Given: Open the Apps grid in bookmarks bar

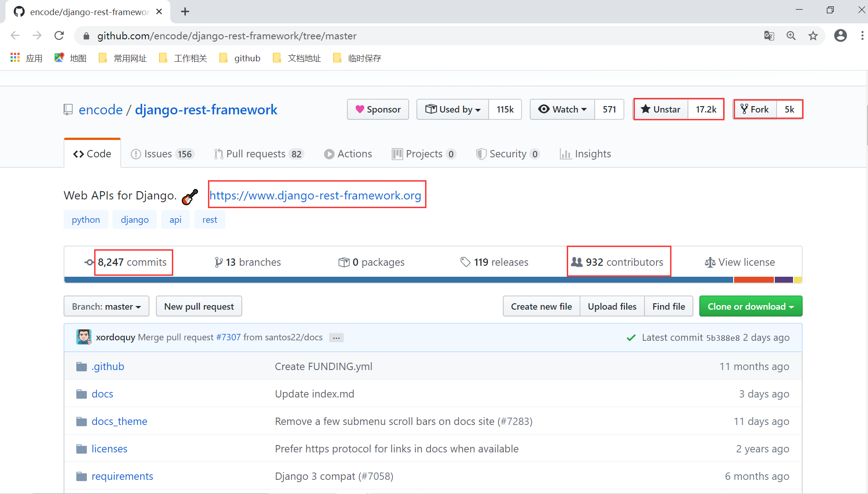Looking at the screenshot, I should pos(27,58).
